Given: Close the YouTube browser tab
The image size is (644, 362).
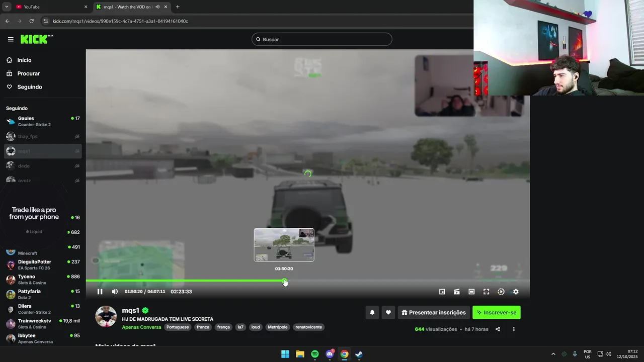Looking at the screenshot, I should click(86, 7).
